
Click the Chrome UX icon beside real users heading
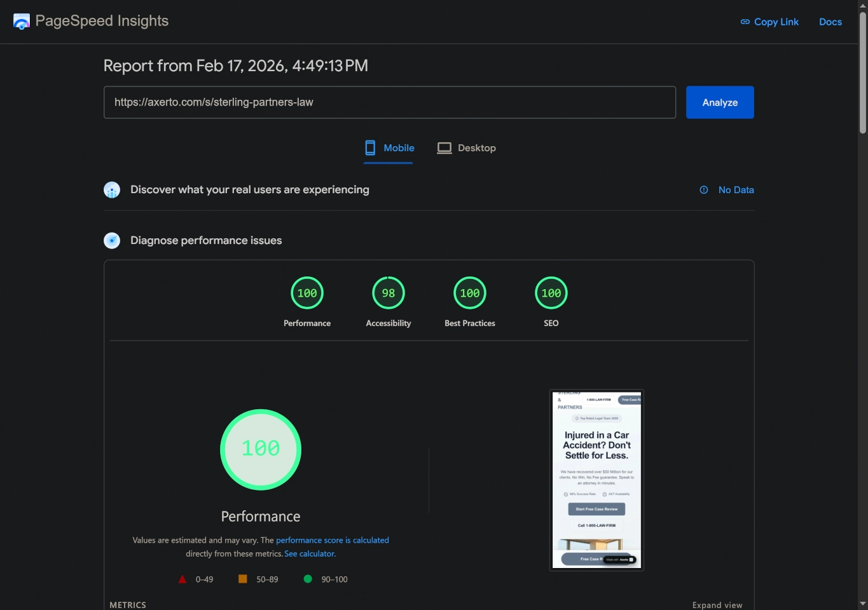point(112,189)
